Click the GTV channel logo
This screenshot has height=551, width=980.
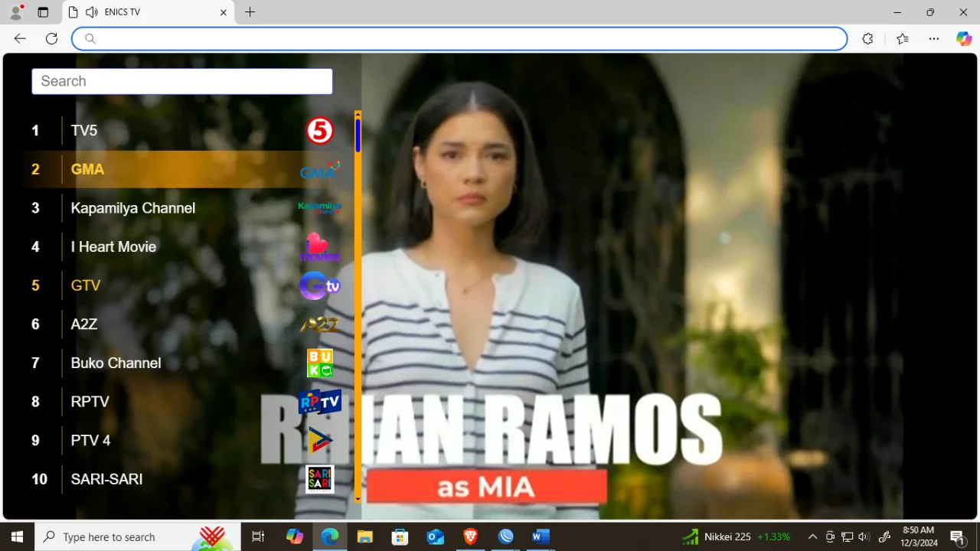click(320, 285)
